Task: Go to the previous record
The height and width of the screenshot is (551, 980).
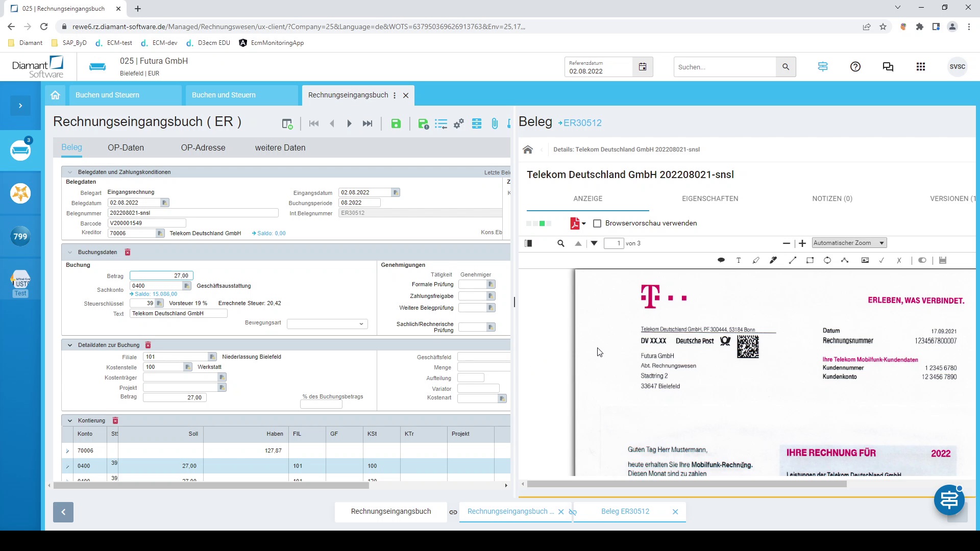Action: tap(332, 124)
